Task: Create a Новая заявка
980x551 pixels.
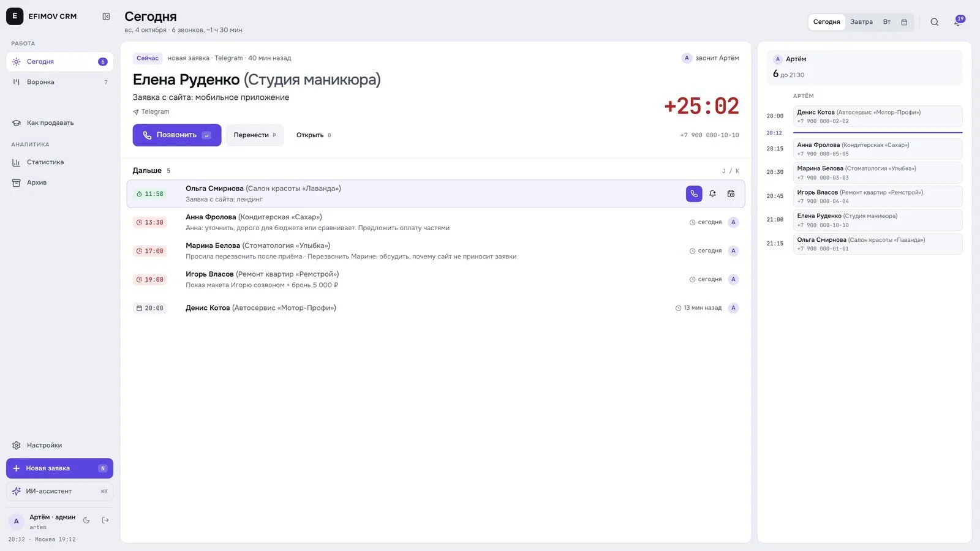Action: tap(59, 468)
